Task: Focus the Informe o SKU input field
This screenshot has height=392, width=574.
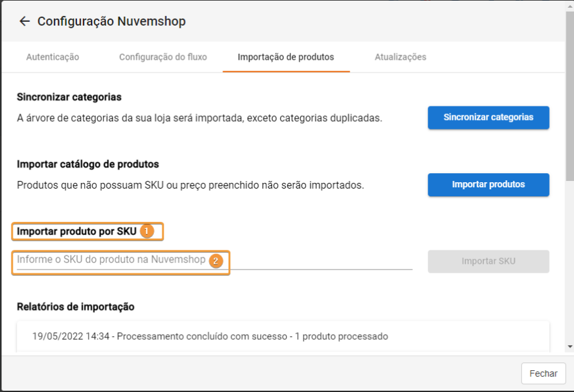Action: pyautogui.click(x=214, y=260)
